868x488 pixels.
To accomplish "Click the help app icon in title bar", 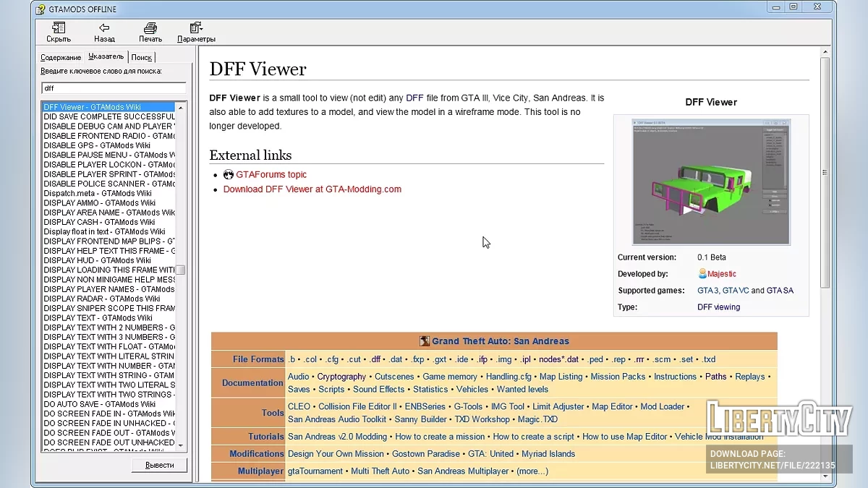I will (x=40, y=9).
